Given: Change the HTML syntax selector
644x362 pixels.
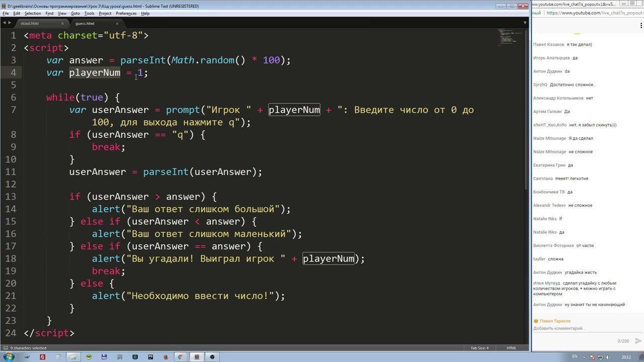Looking at the screenshot, I should pos(511,348).
